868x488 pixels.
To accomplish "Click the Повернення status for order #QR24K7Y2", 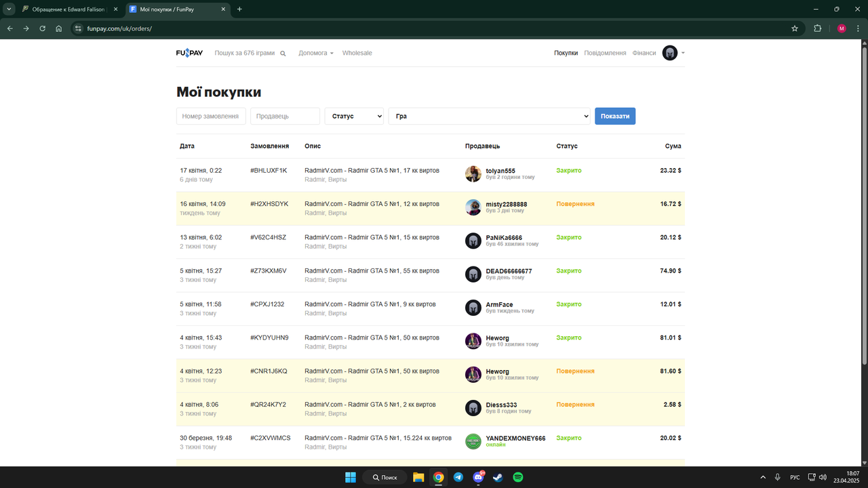I will tap(576, 405).
